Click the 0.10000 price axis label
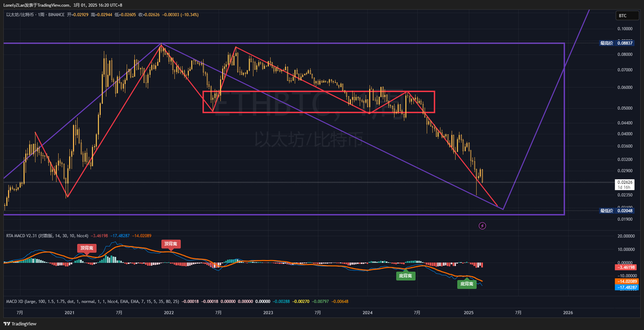 pos(626,29)
